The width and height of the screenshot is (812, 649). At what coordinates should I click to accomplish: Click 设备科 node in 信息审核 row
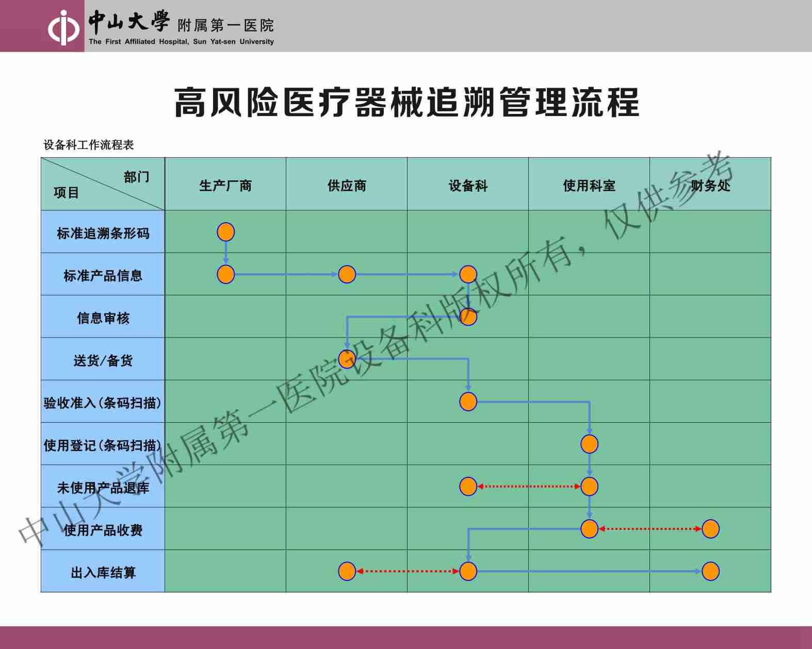click(468, 317)
